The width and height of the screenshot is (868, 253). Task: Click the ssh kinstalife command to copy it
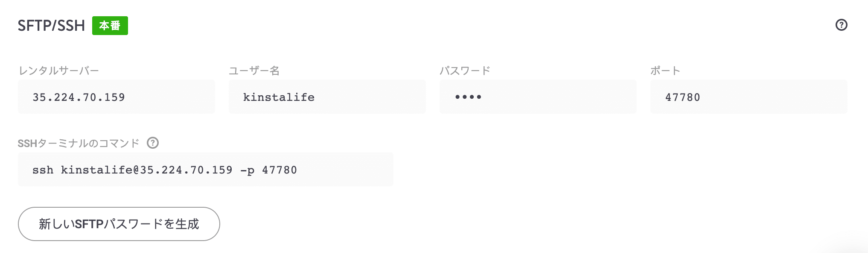[166, 169]
